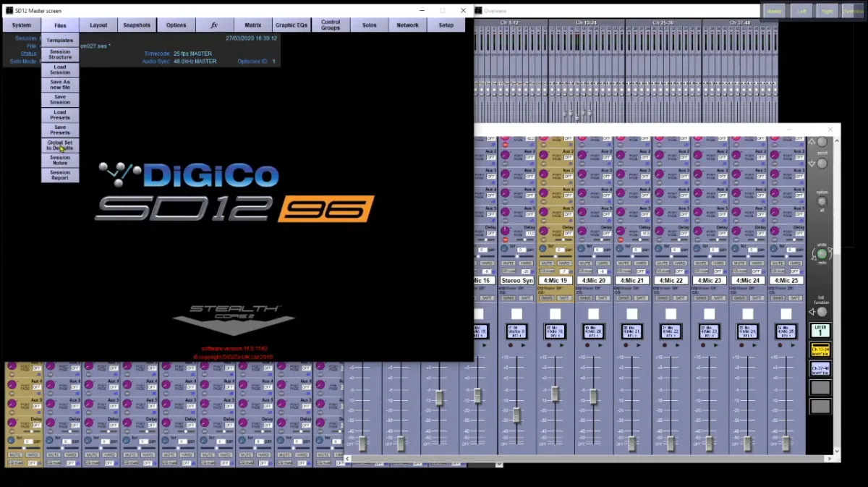
Task: Click the lcd function knob
Action: 822,311
